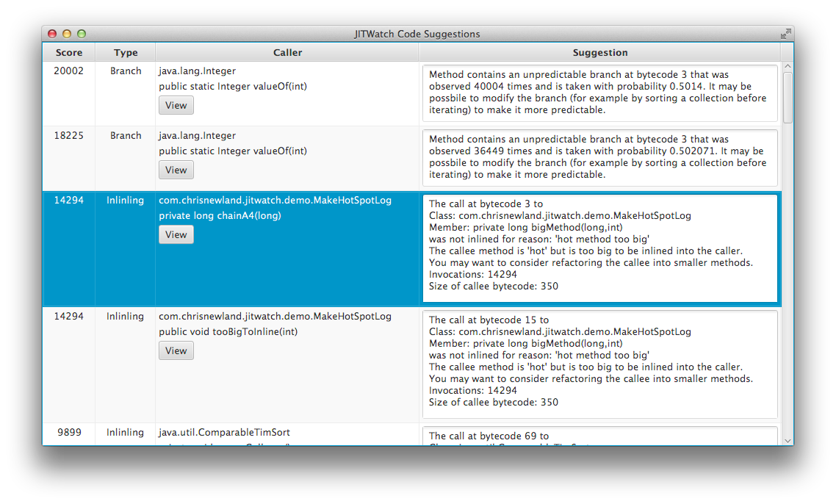
Task: View the chainA4(long) inlining suggestion
Action: click(x=176, y=234)
